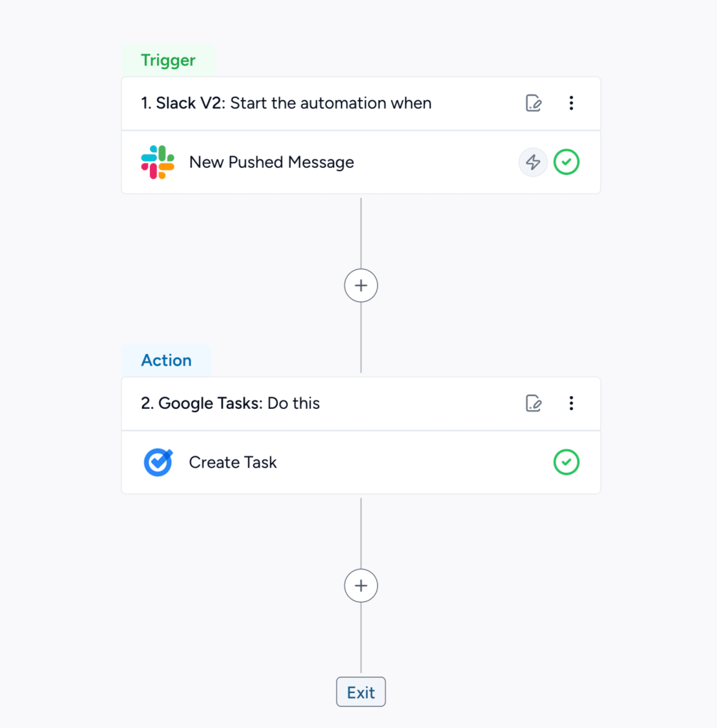
Task: Click the Google Tasks app icon
Action: (158, 462)
